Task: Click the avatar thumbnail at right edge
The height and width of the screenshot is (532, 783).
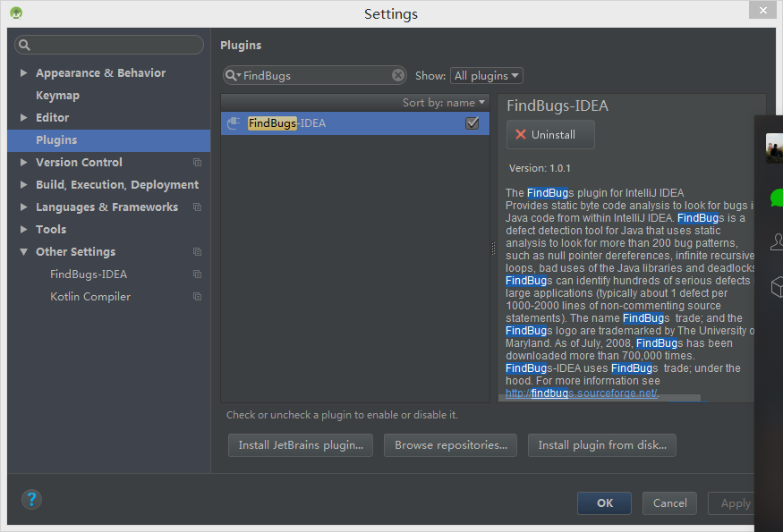Action: click(x=774, y=148)
